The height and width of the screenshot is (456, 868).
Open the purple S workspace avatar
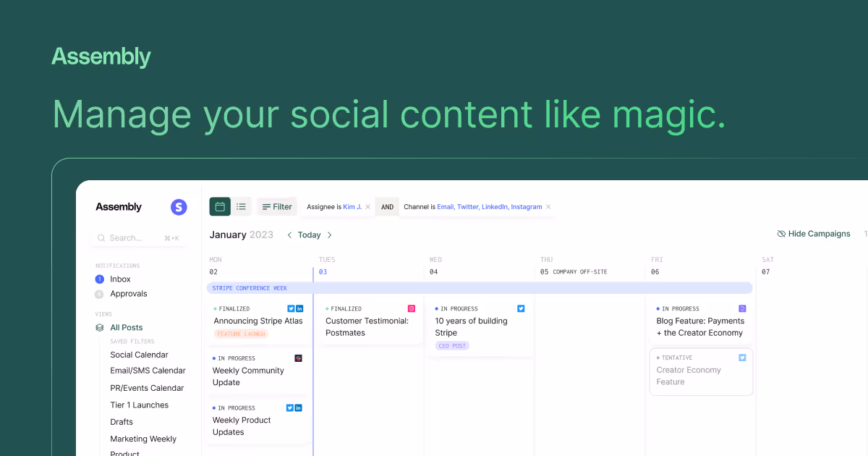(179, 207)
